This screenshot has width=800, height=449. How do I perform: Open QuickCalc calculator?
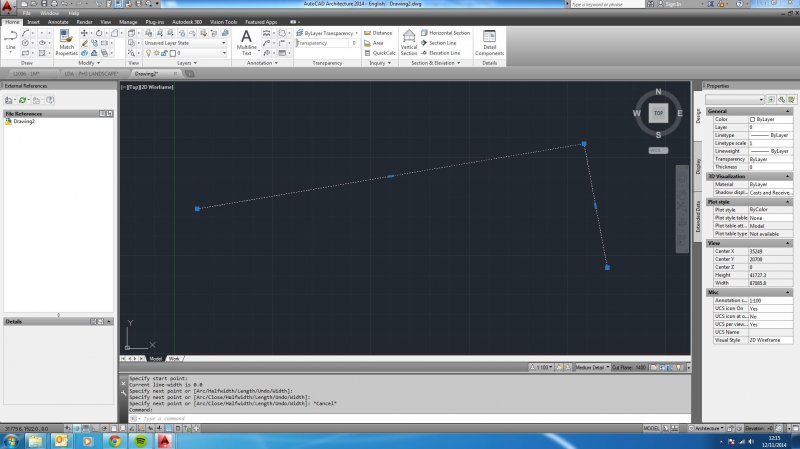click(380, 53)
